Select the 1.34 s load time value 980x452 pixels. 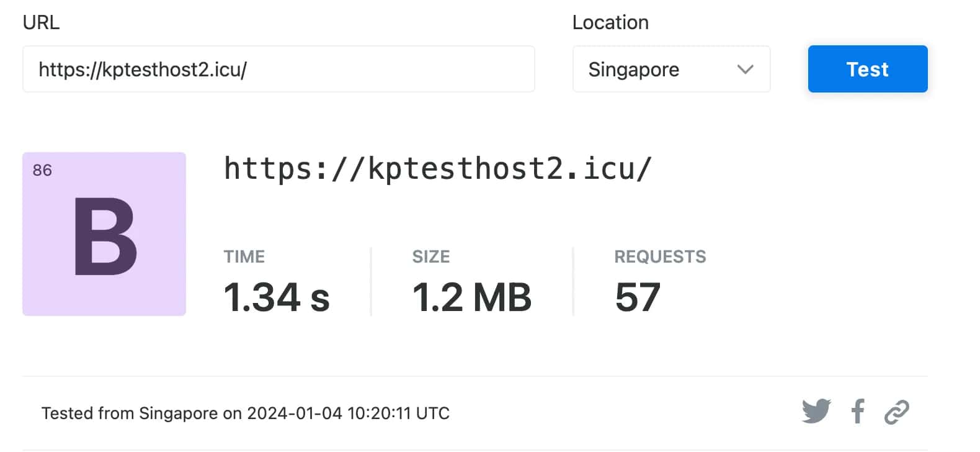coord(277,297)
